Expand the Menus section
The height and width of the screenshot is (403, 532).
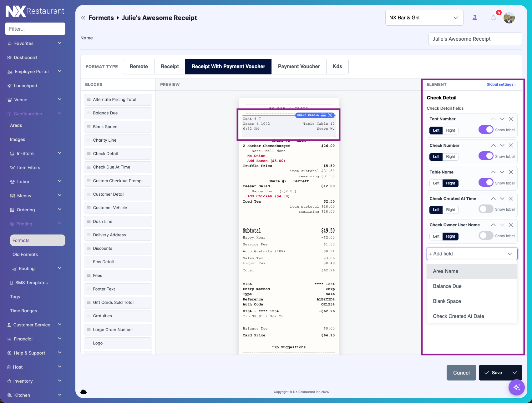pyautogui.click(x=59, y=195)
